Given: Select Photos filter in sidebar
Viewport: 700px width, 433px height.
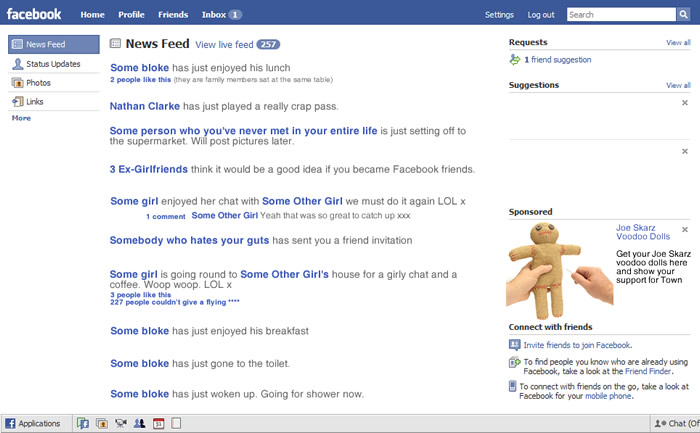Looking at the screenshot, I should pyautogui.click(x=54, y=83).
